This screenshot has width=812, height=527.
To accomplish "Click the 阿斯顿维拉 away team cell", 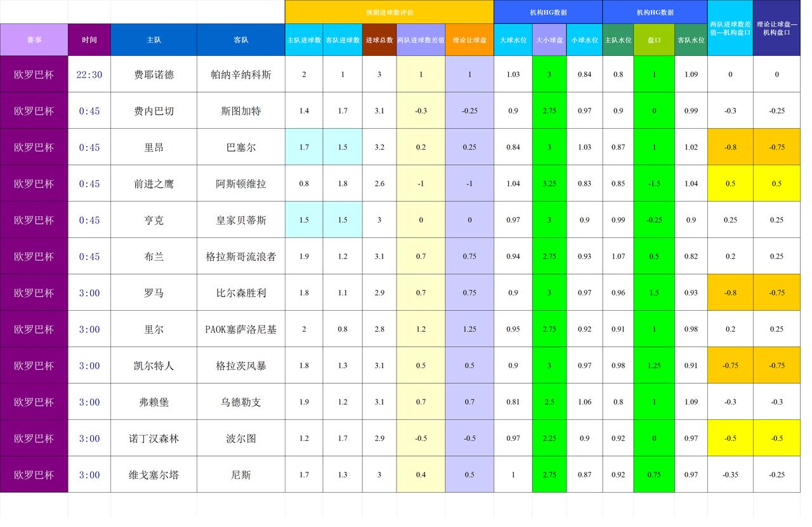I will [x=240, y=183].
